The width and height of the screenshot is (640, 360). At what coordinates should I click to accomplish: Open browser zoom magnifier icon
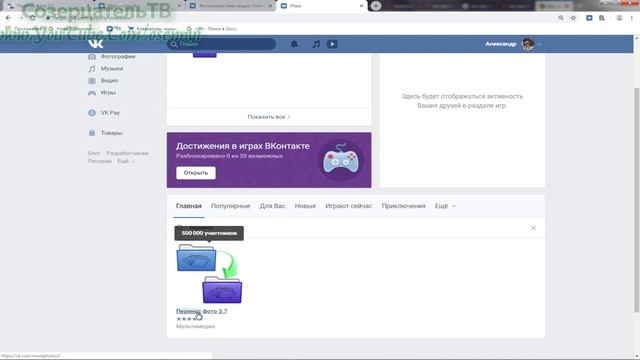(x=561, y=18)
